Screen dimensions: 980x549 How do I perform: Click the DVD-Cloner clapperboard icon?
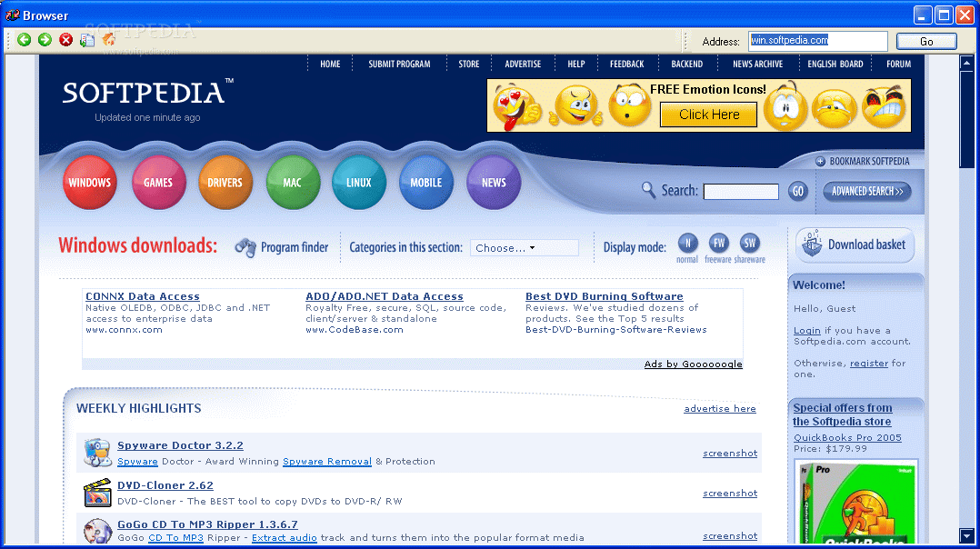97,493
